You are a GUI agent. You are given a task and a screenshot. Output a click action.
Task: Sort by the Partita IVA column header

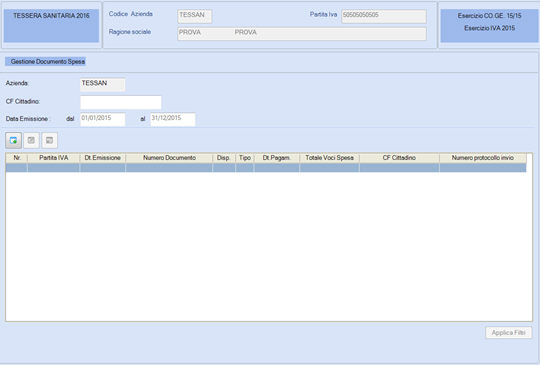[53, 158]
